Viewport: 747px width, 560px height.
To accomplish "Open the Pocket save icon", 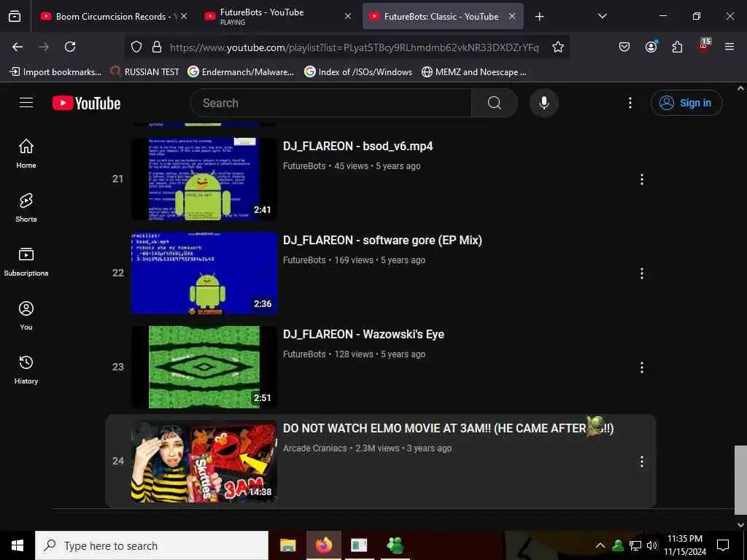I will pos(624,47).
